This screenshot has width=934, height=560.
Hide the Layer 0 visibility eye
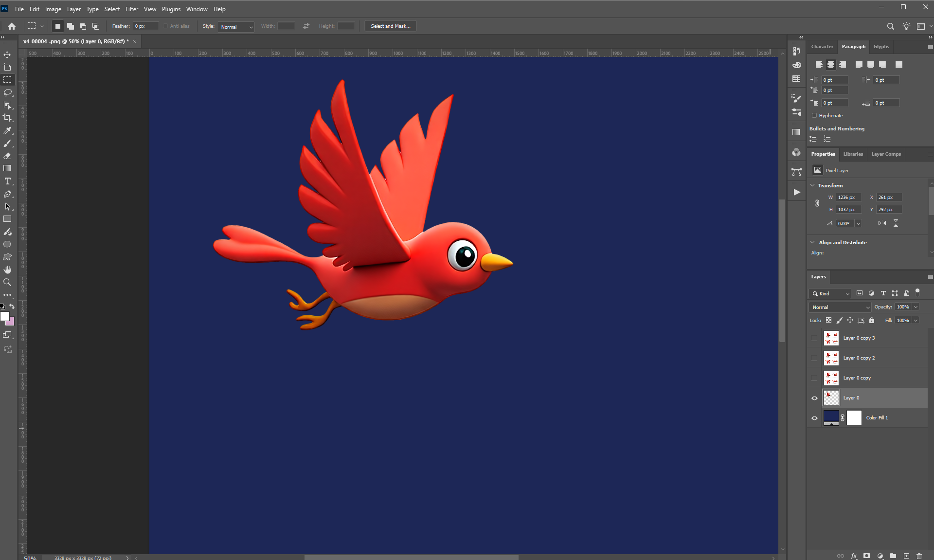[814, 398]
